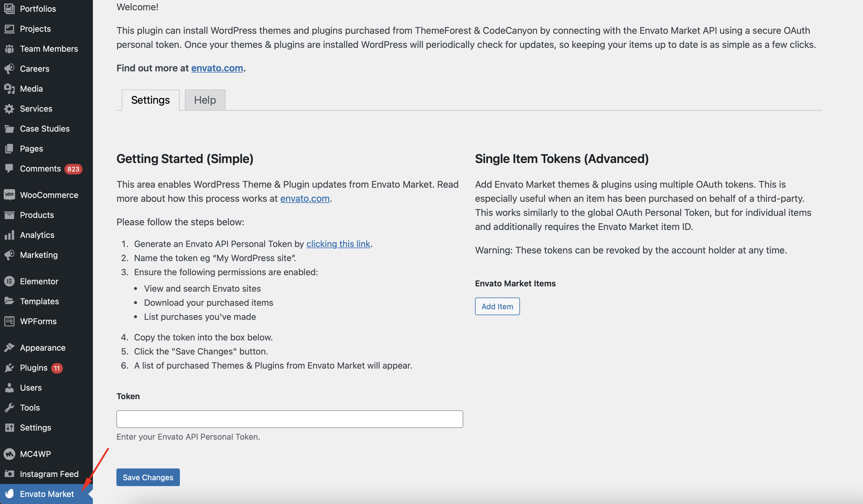Click the Appearance paintbrush icon
Image resolution: width=863 pixels, height=504 pixels.
tap(9, 348)
